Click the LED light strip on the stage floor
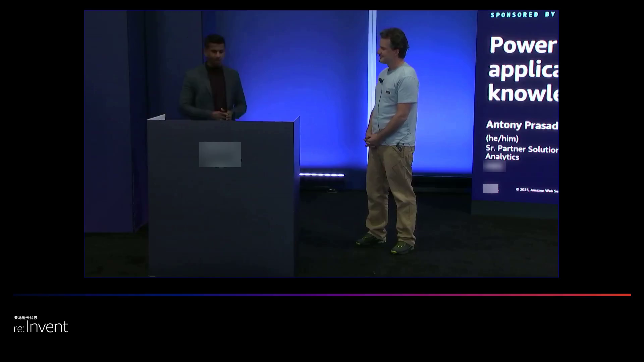The width and height of the screenshot is (644, 362). pos(322,175)
